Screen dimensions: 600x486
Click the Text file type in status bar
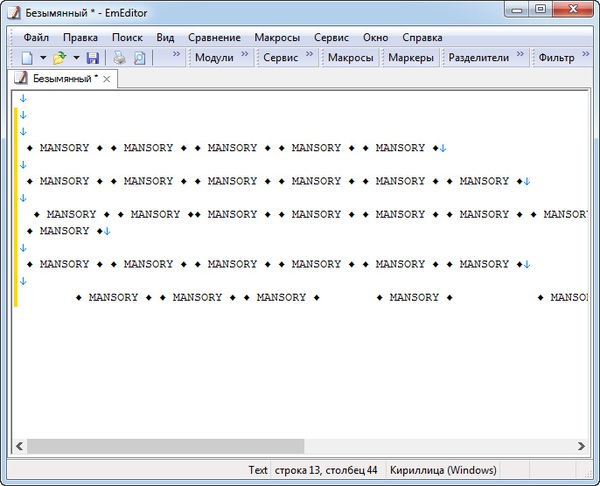(258, 470)
